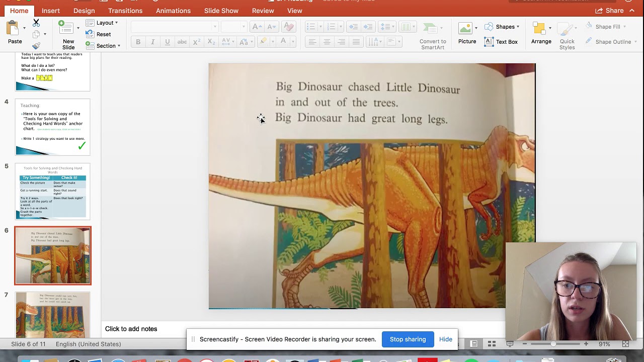Viewport: 644px width, 362px height.
Task: Select slide 5 anchor chart thumbnail
Action: (53, 192)
